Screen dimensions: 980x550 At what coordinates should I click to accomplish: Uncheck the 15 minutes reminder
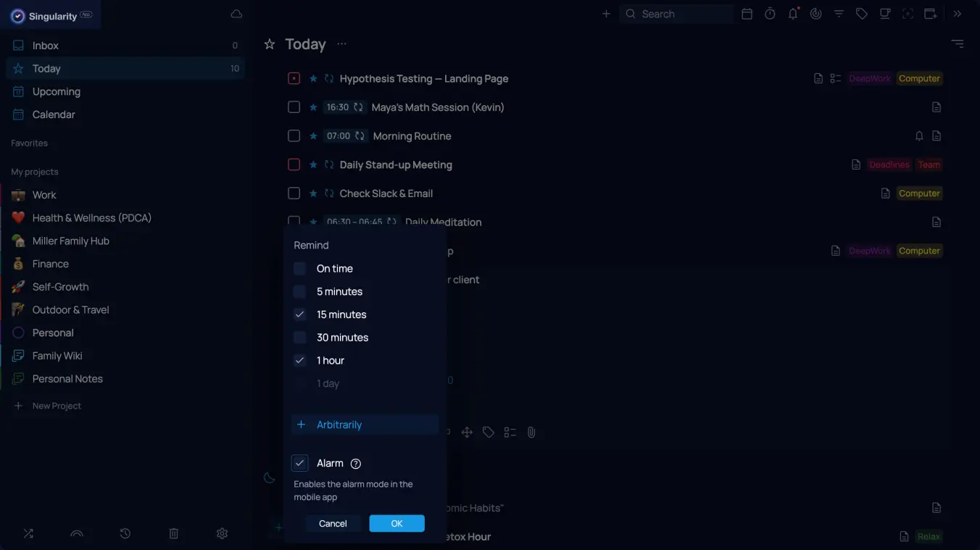[x=300, y=314]
